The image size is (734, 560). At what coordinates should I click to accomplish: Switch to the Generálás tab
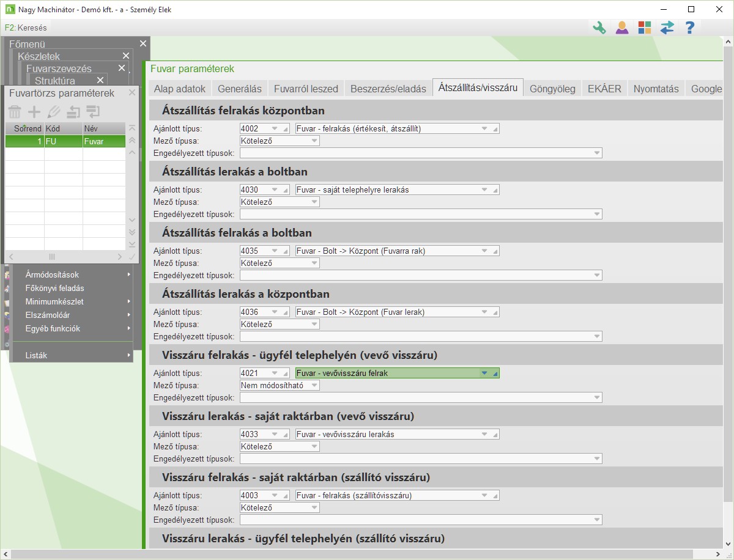(240, 89)
